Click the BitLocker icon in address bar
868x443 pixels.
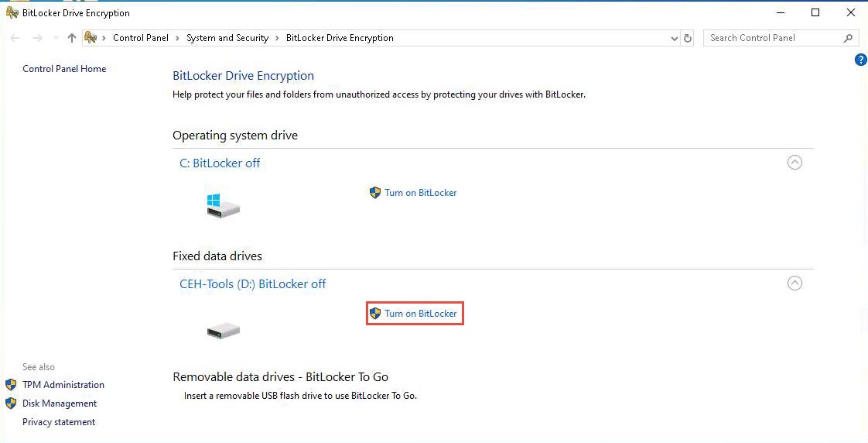point(91,38)
